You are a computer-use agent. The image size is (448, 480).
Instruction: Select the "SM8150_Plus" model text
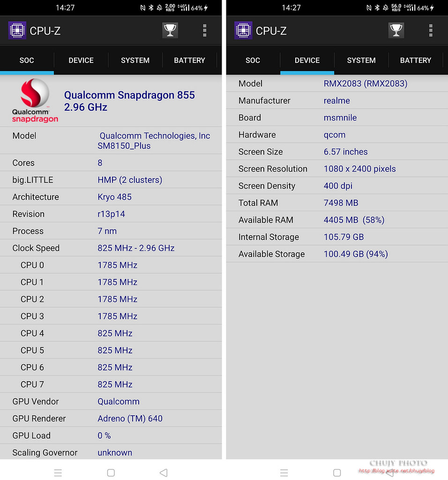click(x=124, y=146)
